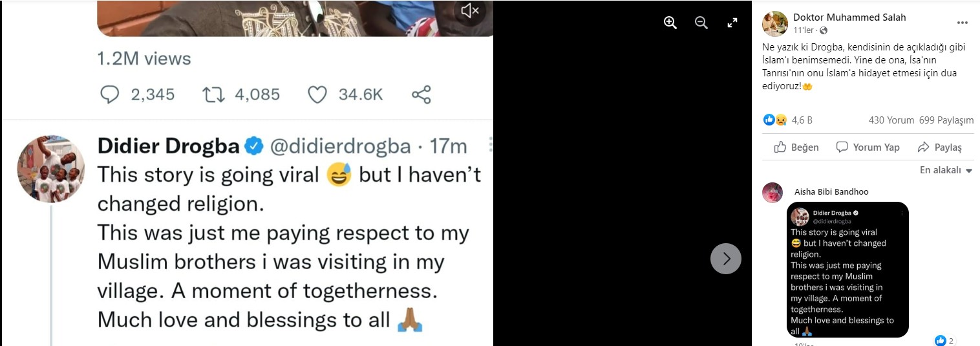This screenshot has width=980, height=346.
Task: Enter fullscreen with the expand arrows icon
Action: [732, 23]
